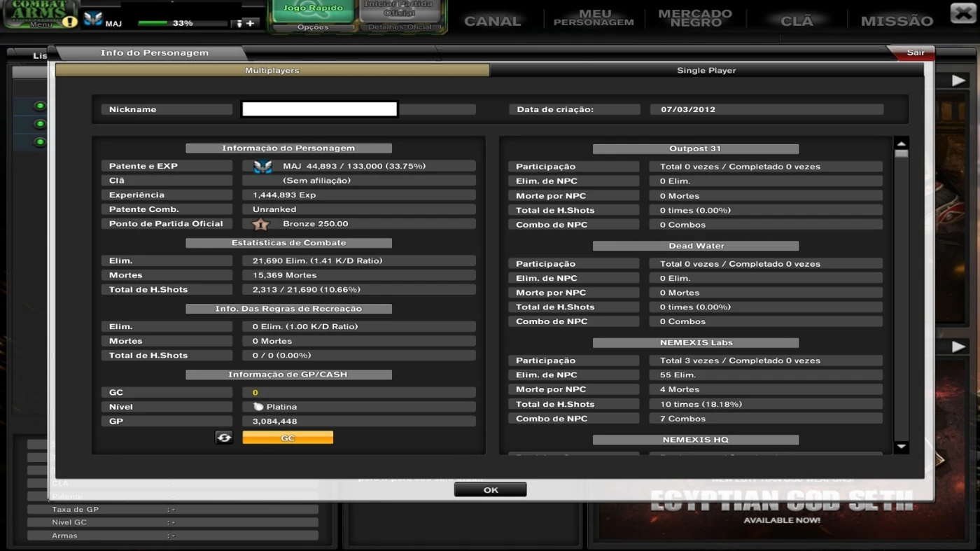This screenshot has height=551, width=980.
Task: Toggle the third green status indicator
Action: pyautogui.click(x=40, y=142)
